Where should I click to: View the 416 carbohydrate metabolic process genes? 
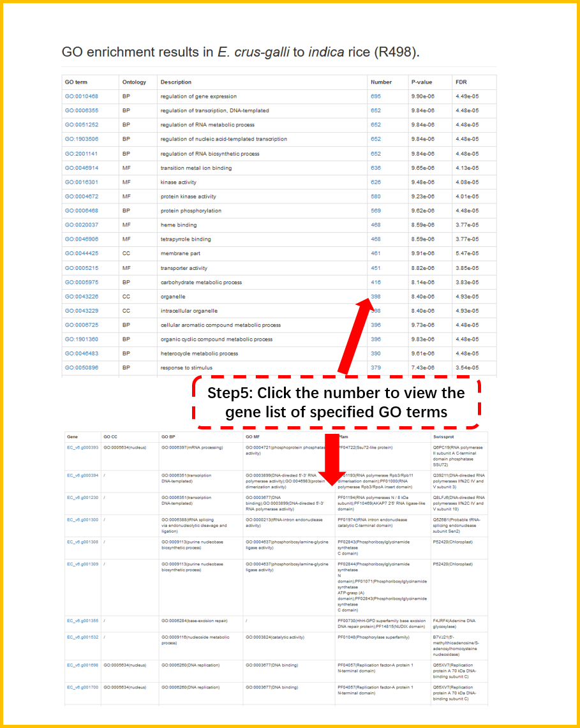pos(375,282)
